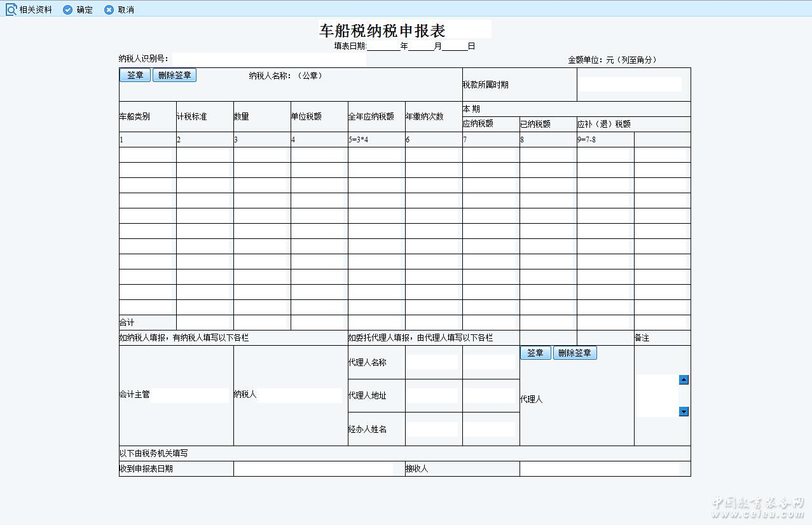Click the first 代理人名称 input box
The height and width of the screenshot is (525, 812).
(432, 362)
